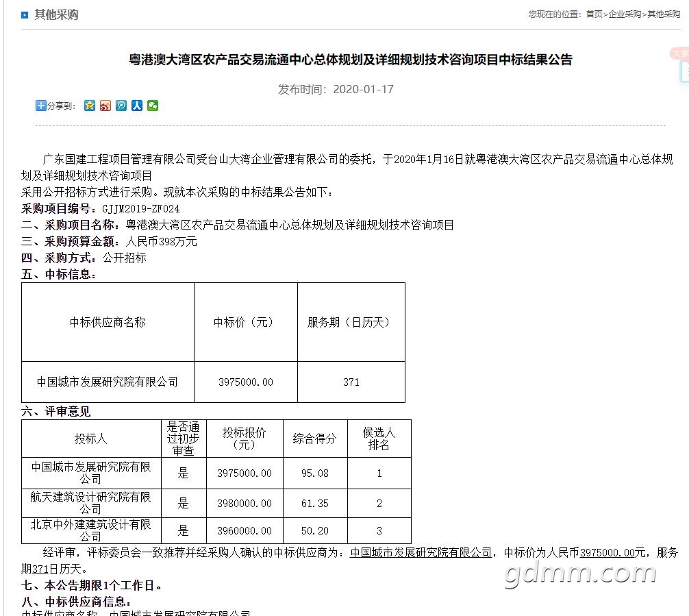Click the 候选人排名 column header
The image size is (689, 616).
(379, 439)
